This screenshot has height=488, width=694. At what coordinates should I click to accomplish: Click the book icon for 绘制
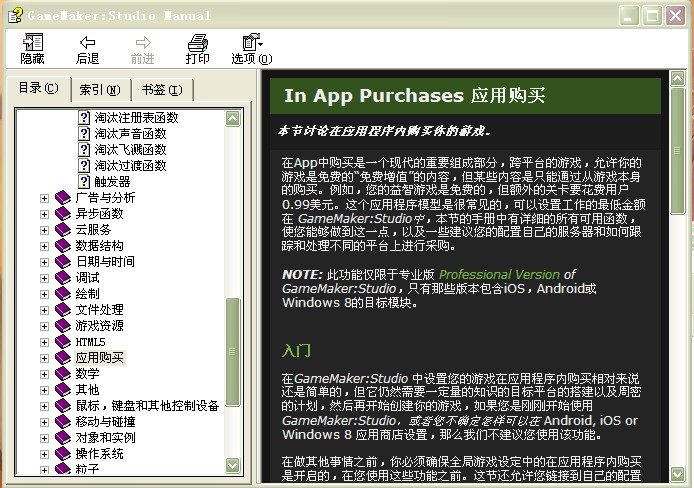tap(63, 294)
